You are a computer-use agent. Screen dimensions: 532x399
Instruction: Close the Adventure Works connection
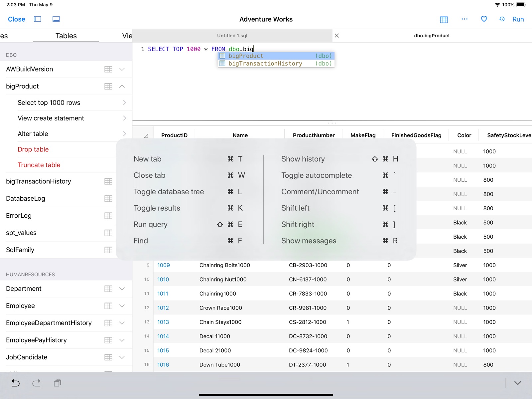click(17, 19)
